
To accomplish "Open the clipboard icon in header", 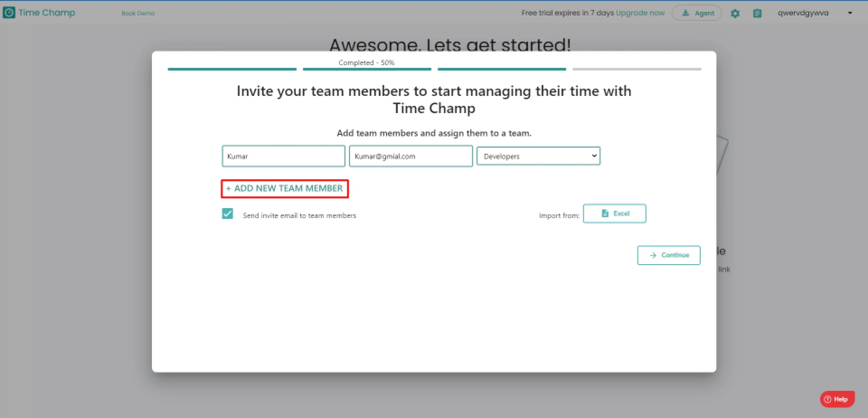I will click(x=757, y=13).
